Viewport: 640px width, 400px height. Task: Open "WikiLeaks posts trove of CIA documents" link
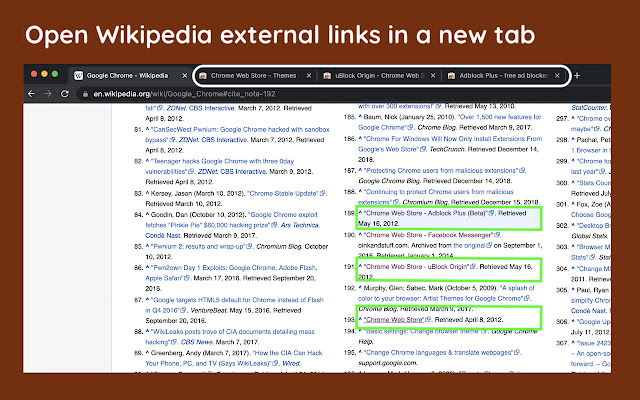pos(230,337)
